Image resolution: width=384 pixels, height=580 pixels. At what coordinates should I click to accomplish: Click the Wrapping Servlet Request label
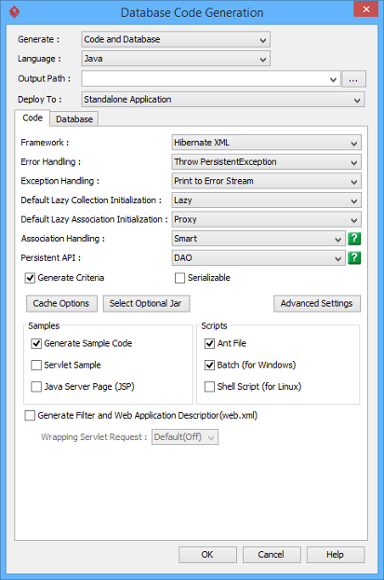point(94,437)
